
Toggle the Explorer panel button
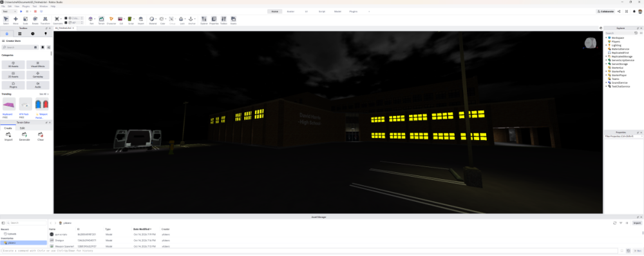pos(204,20)
